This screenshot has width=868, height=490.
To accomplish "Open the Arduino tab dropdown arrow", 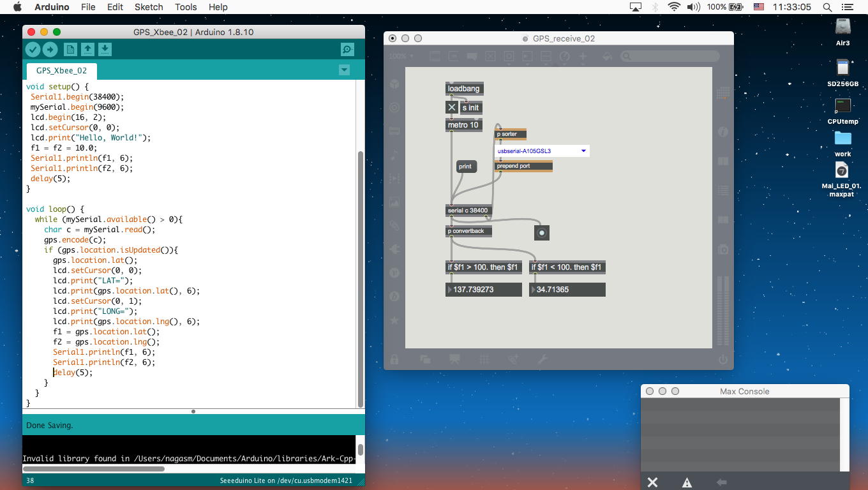I will (344, 70).
